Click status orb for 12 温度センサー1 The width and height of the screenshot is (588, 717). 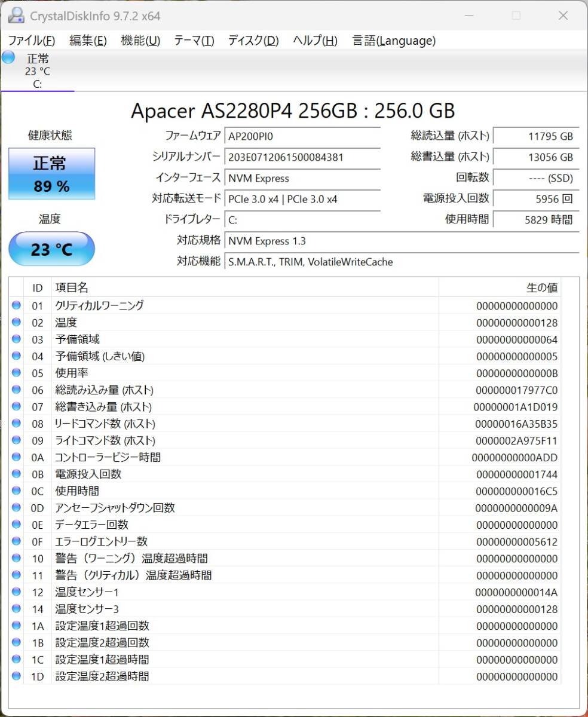point(16,592)
